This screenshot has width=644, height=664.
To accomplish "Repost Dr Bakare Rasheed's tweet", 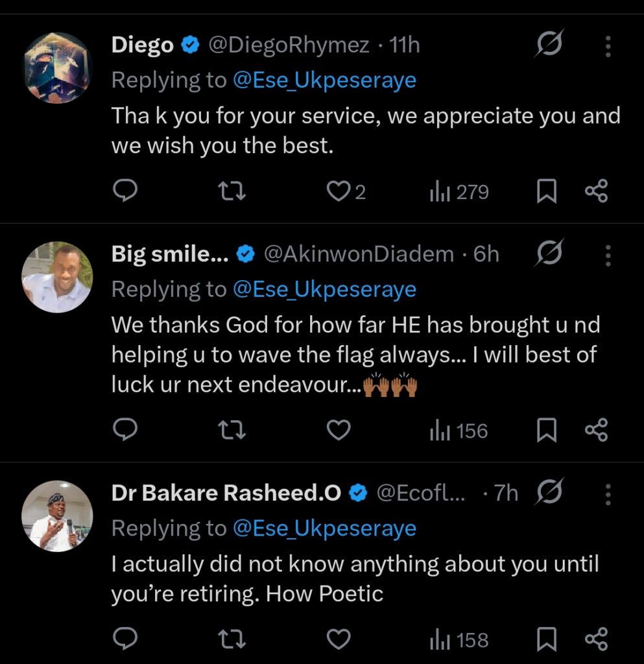I will pos(231,640).
